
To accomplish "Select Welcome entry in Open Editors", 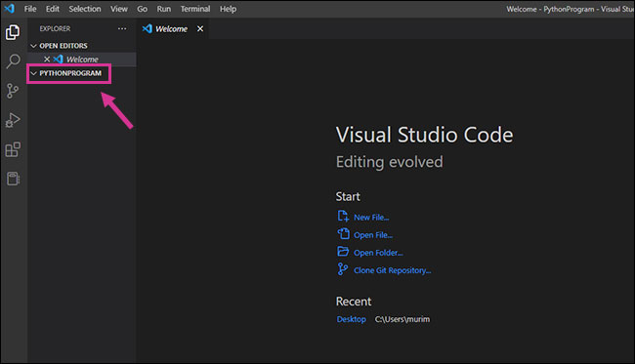I will coord(82,60).
